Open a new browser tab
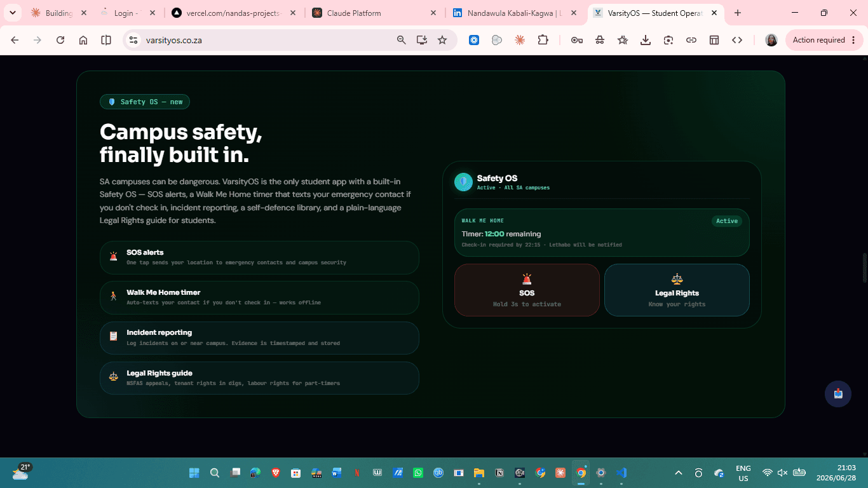 point(738,13)
